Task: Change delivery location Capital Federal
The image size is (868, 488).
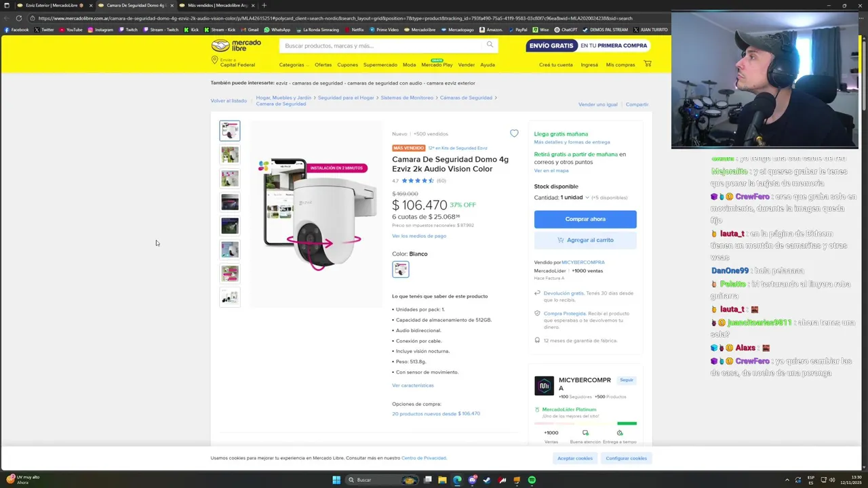Action: pyautogui.click(x=233, y=62)
